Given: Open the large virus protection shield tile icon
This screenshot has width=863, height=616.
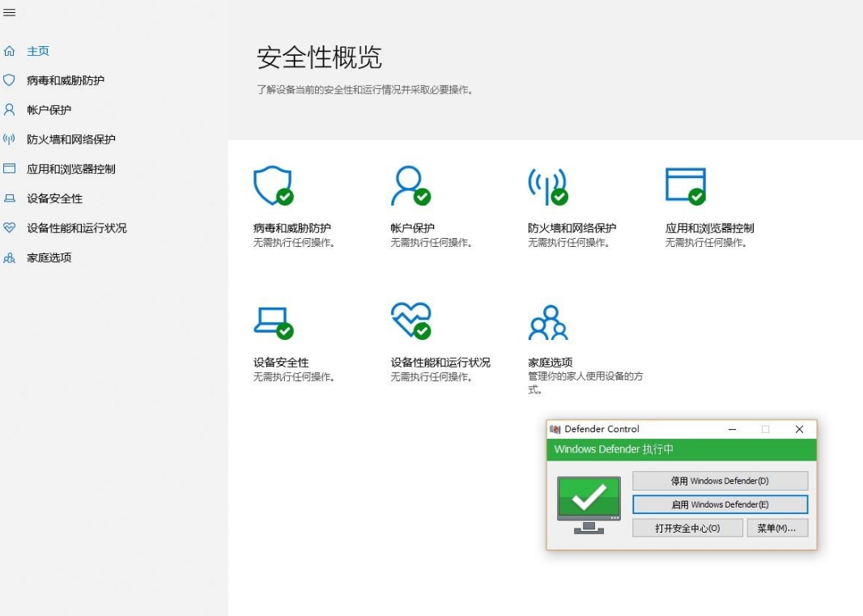Looking at the screenshot, I should coord(273,185).
